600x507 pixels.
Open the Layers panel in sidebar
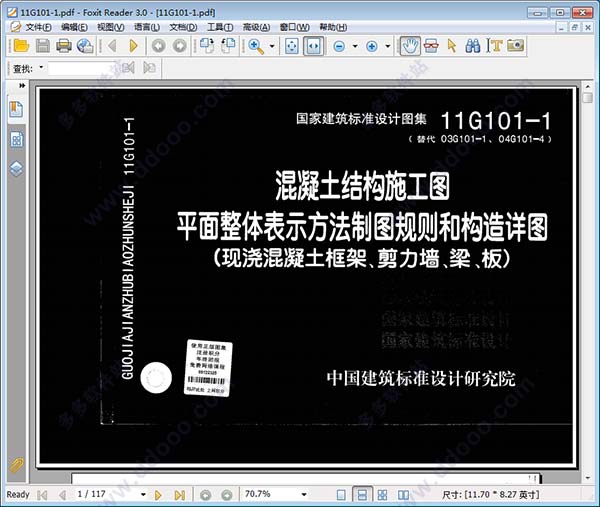tap(17, 167)
